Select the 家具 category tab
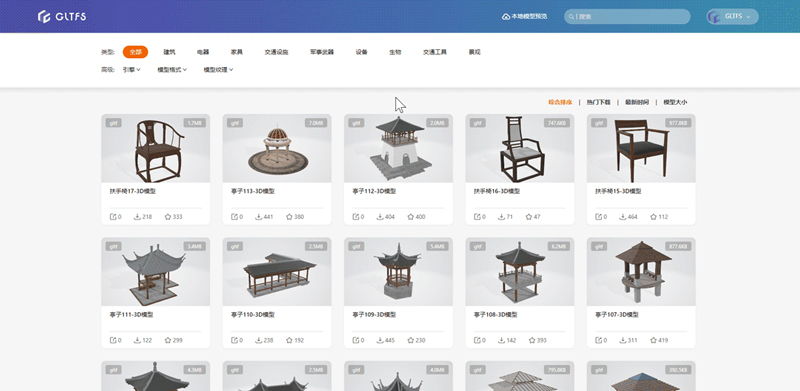The image size is (800, 391). [x=237, y=52]
